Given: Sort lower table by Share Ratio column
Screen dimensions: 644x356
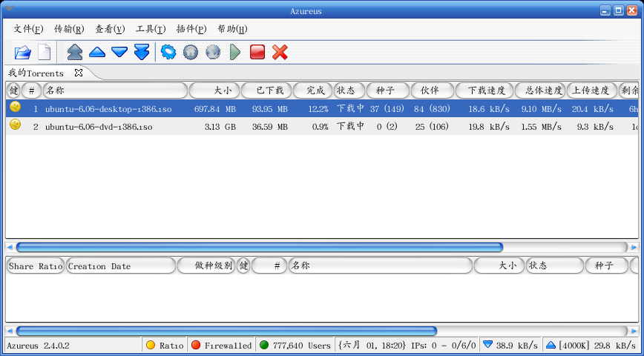Looking at the screenshot, I should click(36, 266).
